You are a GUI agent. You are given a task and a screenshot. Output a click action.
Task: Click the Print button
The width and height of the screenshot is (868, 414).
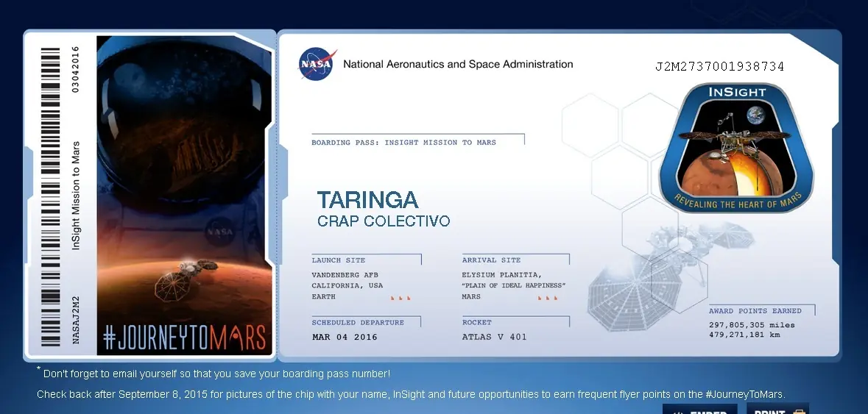coord(777,410)
